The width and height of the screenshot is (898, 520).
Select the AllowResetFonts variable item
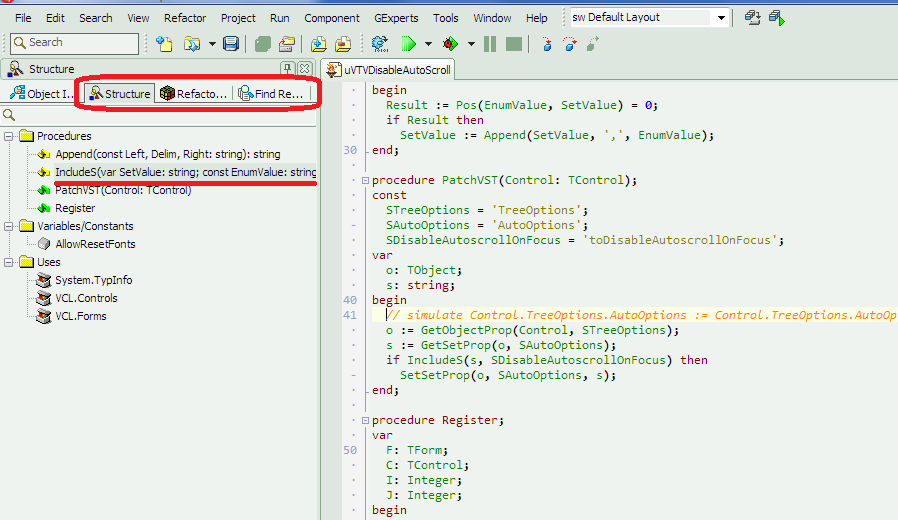coord(95,244)
